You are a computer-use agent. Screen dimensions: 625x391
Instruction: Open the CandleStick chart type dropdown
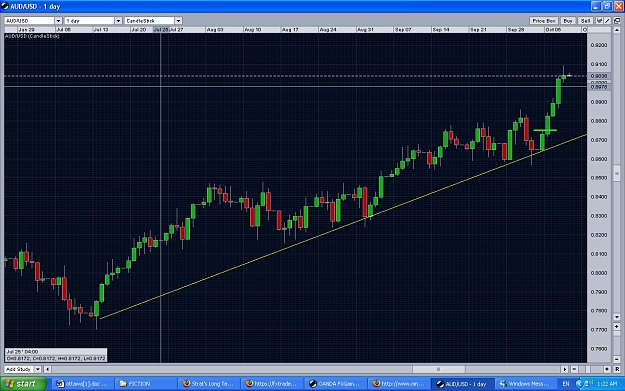coord(153,21)
